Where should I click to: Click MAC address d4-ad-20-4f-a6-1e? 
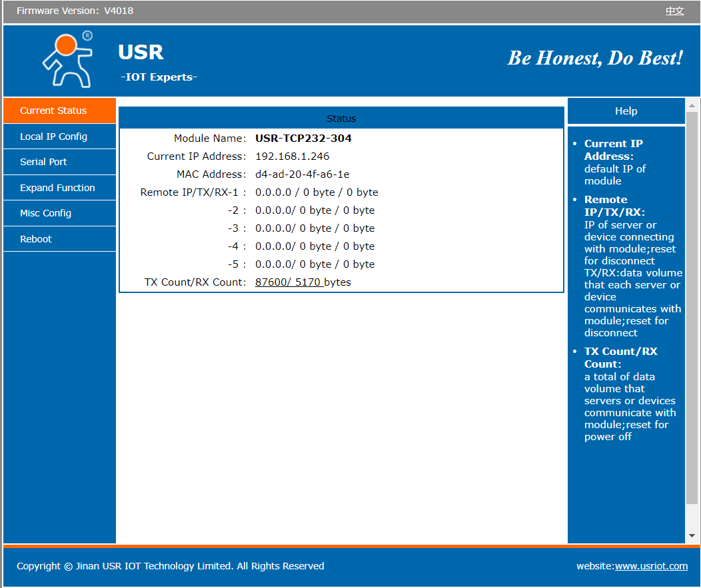pyautogui.click(x=303, y=174)
